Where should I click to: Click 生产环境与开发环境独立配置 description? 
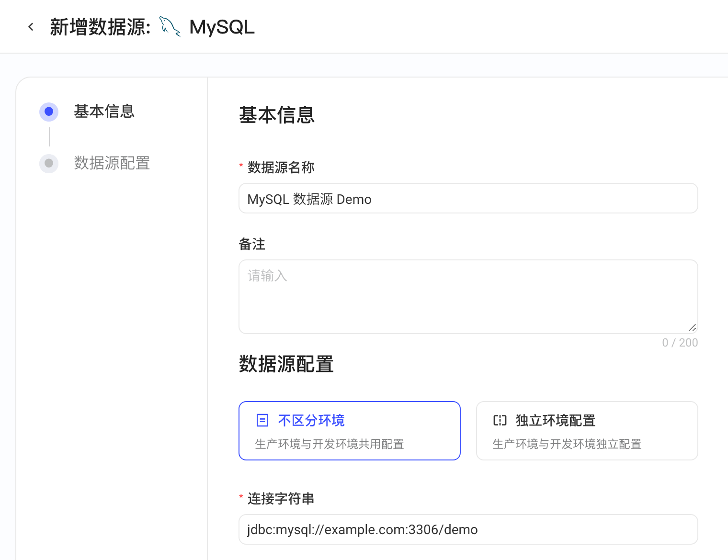click(567, 444)
